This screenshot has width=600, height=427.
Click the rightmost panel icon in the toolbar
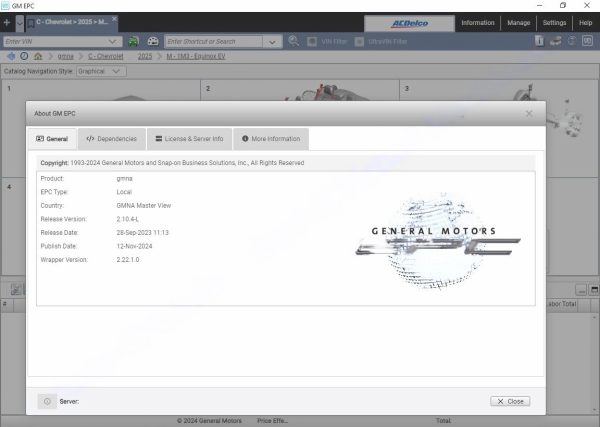pos(587,41)
